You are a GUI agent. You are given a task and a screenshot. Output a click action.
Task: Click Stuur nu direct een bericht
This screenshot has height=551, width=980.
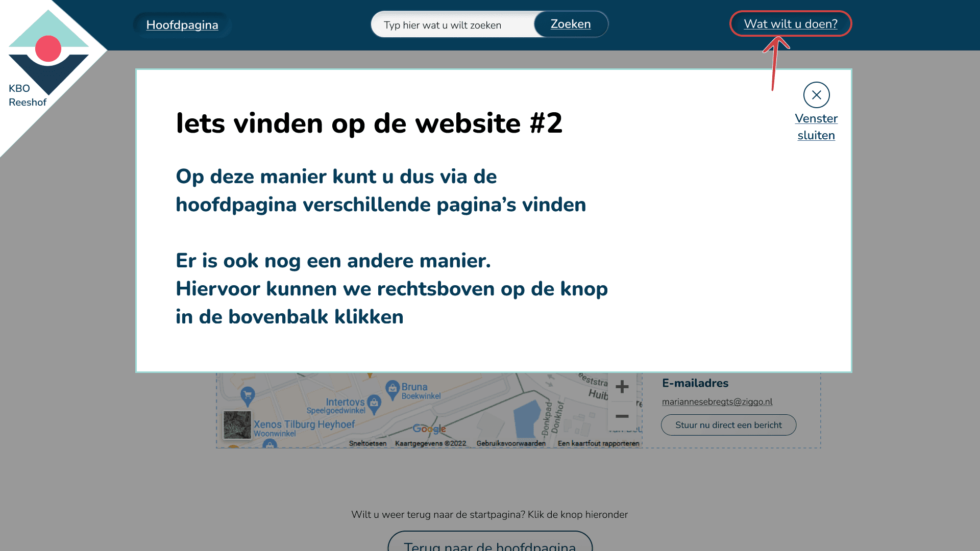point(728,425)
